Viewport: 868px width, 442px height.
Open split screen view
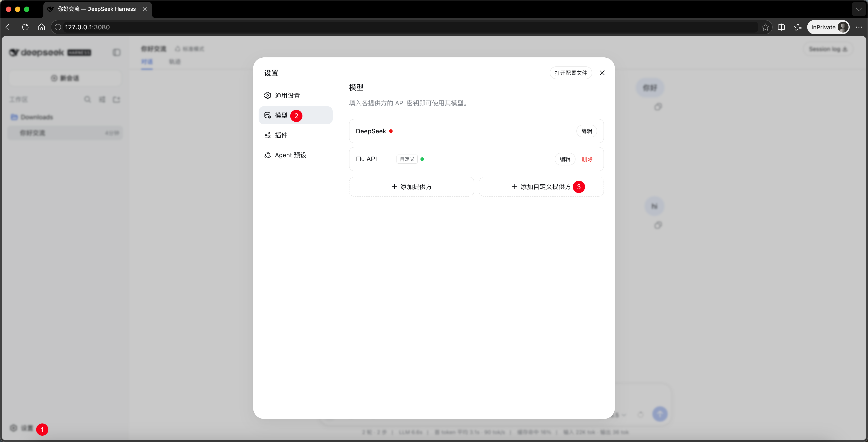(x=781, y=27)
